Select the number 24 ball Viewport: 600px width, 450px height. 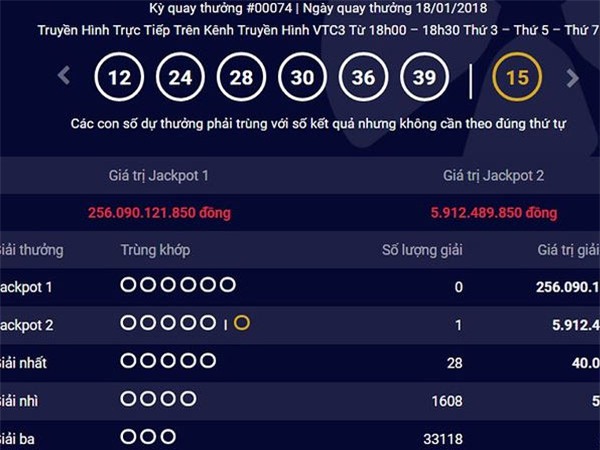tap(179, 77)
